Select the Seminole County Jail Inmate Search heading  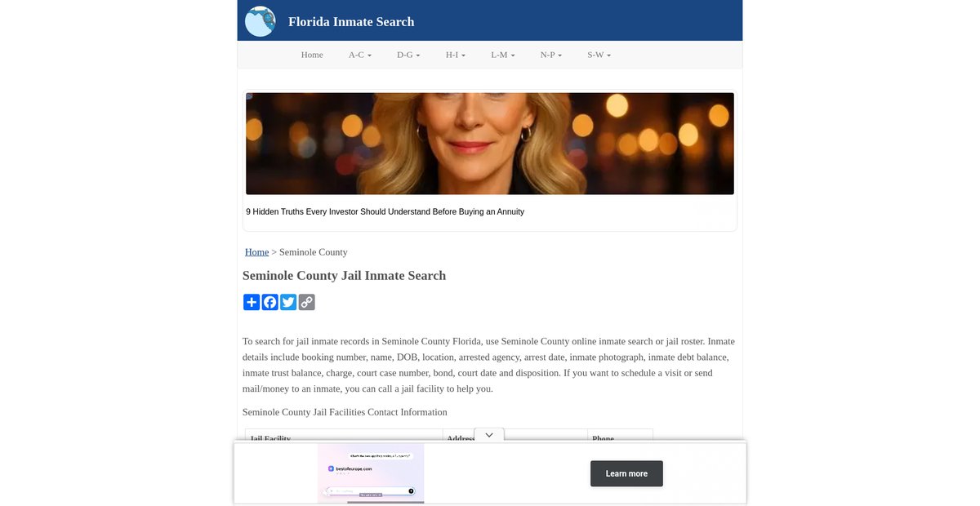pyautogui.click(x=344, y=276)
